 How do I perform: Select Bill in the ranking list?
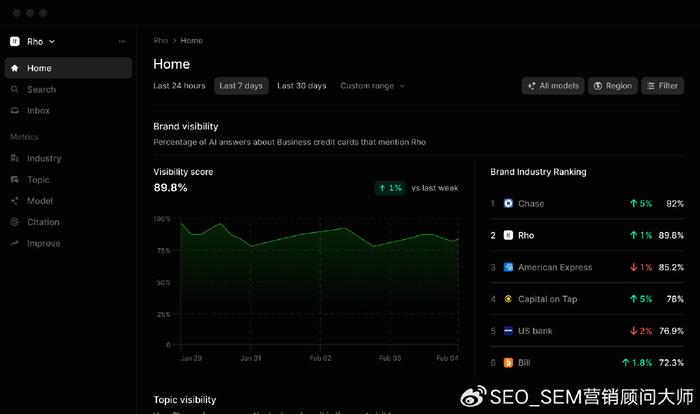click(524, 363)
